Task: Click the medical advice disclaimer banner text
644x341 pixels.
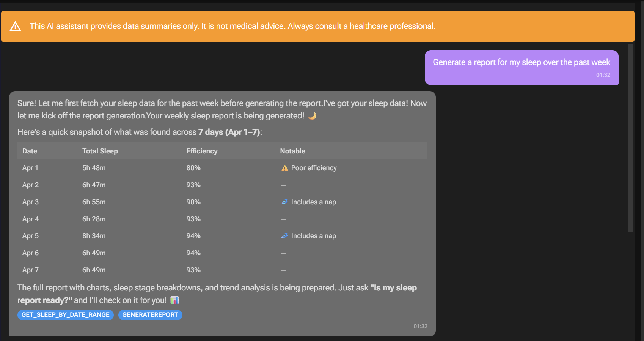Action: point(232,26)
